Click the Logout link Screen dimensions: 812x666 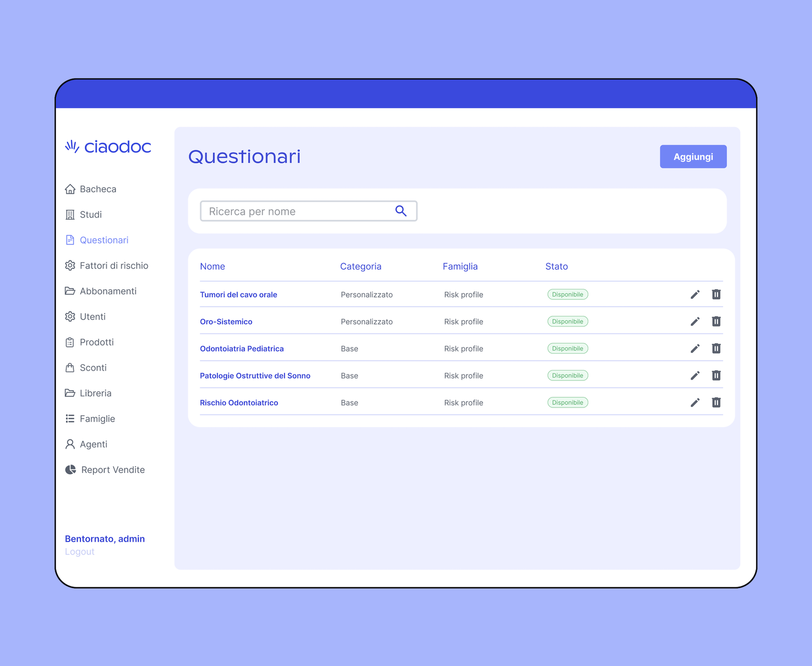click(80, 552)
